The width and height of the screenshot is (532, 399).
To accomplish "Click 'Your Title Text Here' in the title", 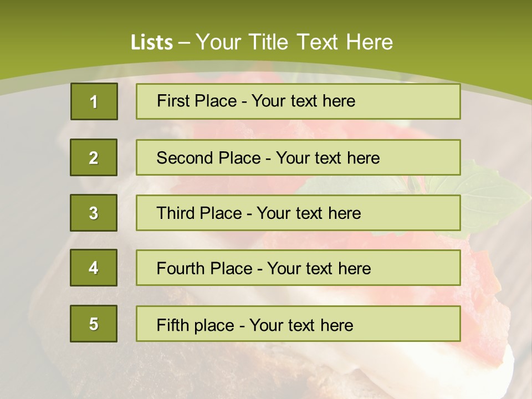I will click(x=294, y=42).
